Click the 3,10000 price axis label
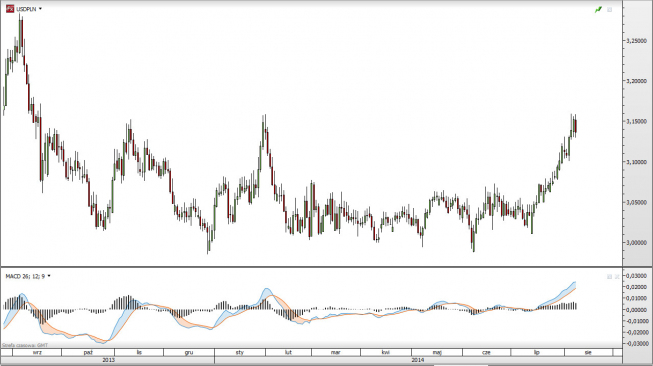This screenshot has width=653, height=366. pyautogui.click(x=637, y=162)
